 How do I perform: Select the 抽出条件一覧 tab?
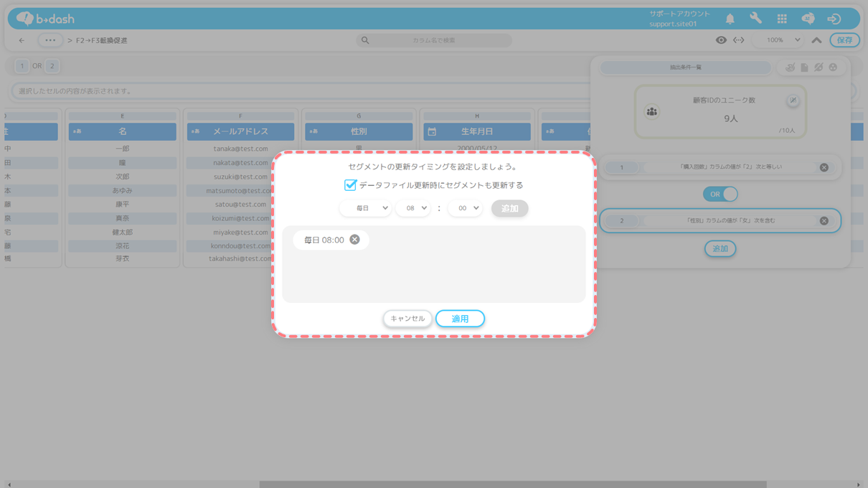coord(686,67)
